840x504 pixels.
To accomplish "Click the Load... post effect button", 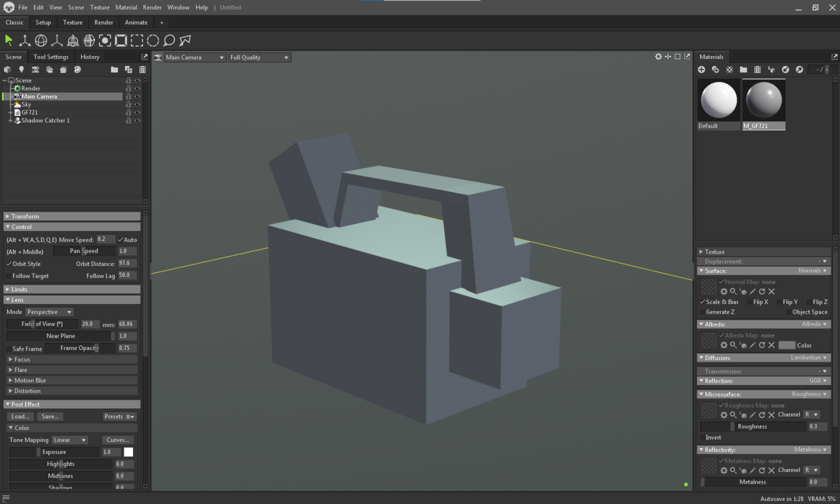I will click(20, 416).
